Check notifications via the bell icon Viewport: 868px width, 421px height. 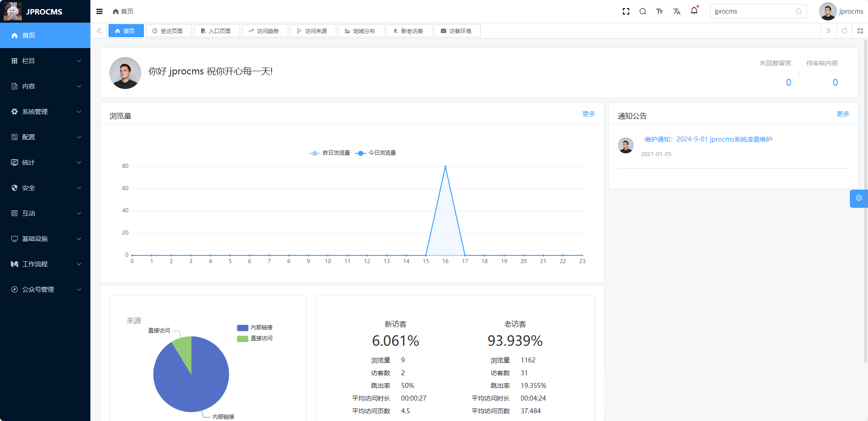click(694, 11)
